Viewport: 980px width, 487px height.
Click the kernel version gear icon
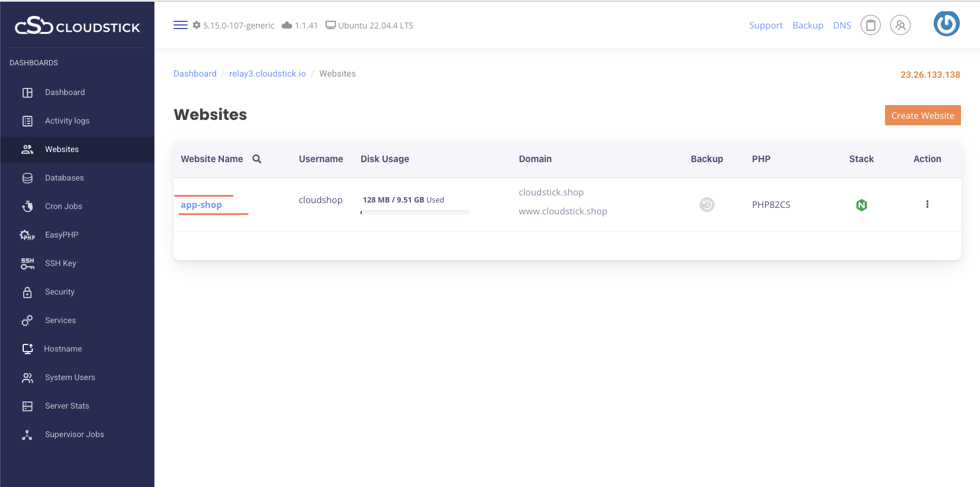(197, 25)
